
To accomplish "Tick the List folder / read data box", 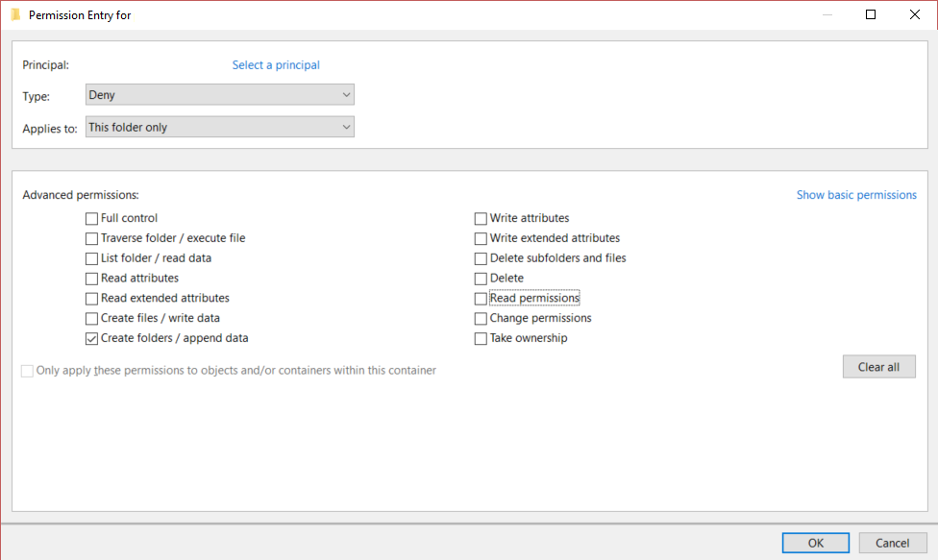I will 91,258.
